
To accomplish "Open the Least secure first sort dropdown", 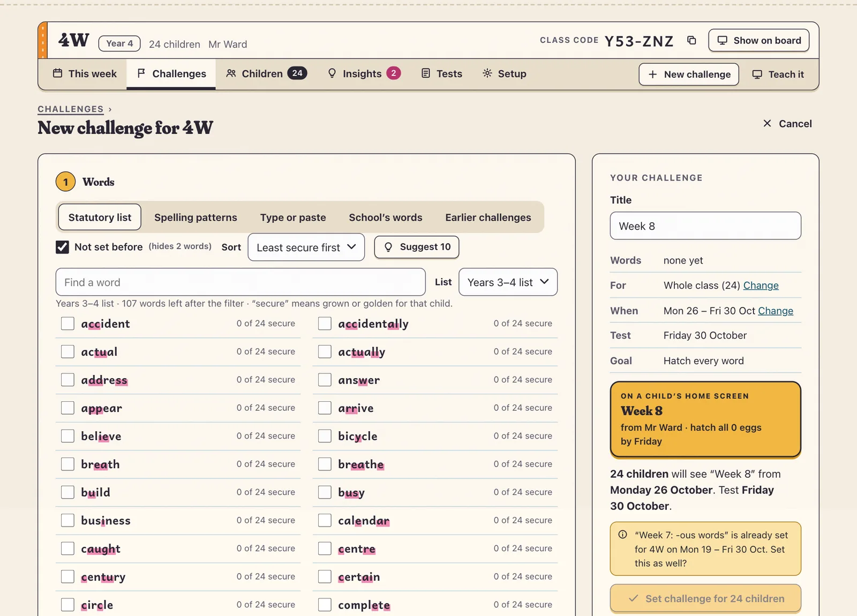I will (306, 247).
